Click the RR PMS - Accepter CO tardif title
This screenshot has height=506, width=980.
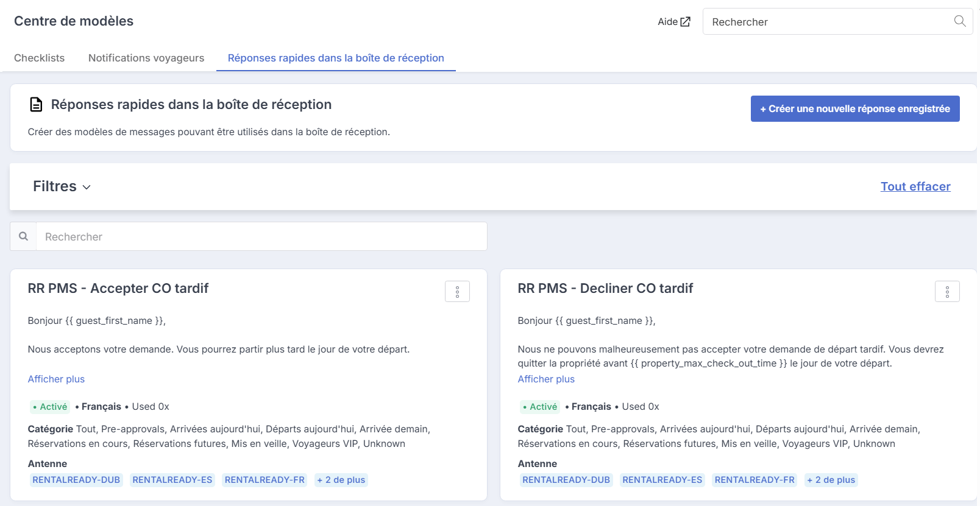(x=118, y=288)
